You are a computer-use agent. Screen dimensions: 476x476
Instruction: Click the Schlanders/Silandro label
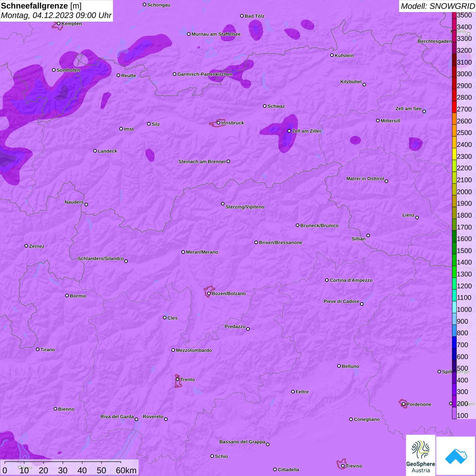tap(101, 258)
